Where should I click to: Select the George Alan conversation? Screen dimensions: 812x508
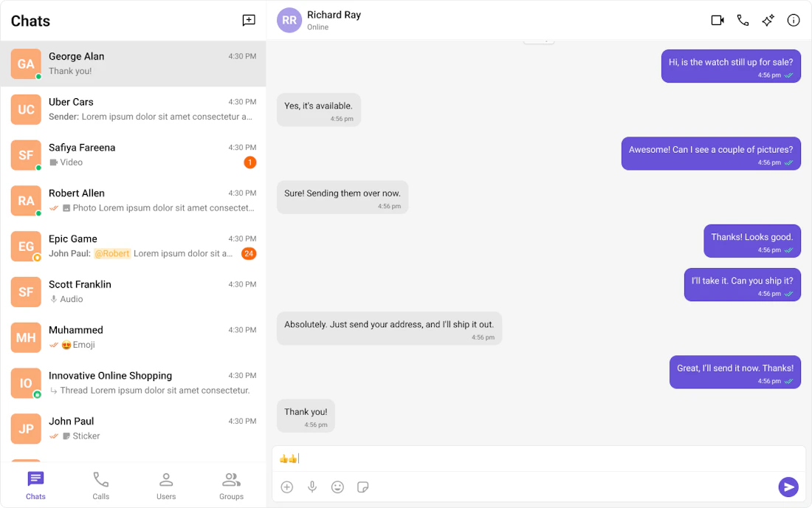tap(133, 63)
